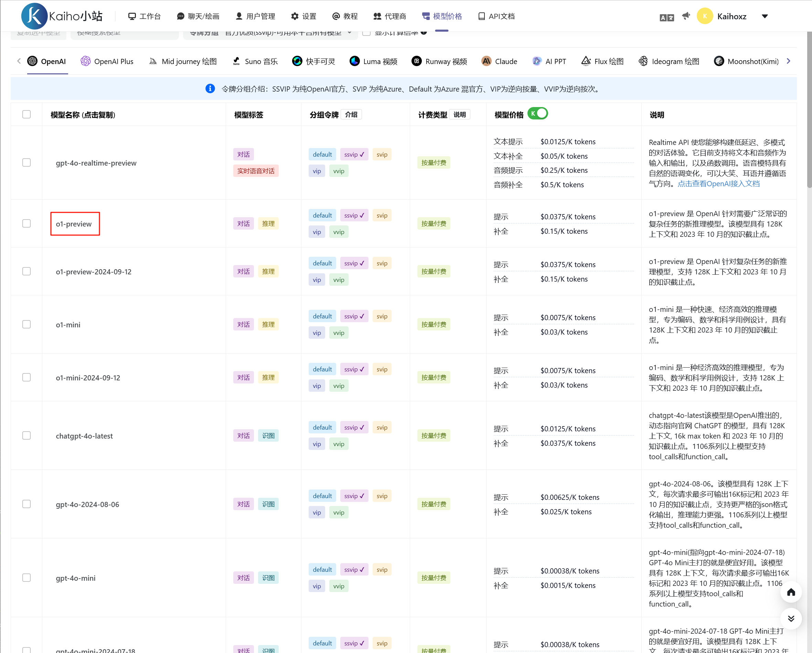Switch to the Ideogram 绘图 tab
Image resolution: width=812 pixels, height=653 pixels.
tap(669, 61)
